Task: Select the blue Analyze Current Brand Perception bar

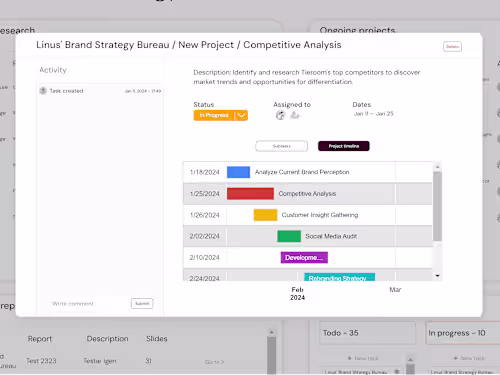Action: coord(238,172)
